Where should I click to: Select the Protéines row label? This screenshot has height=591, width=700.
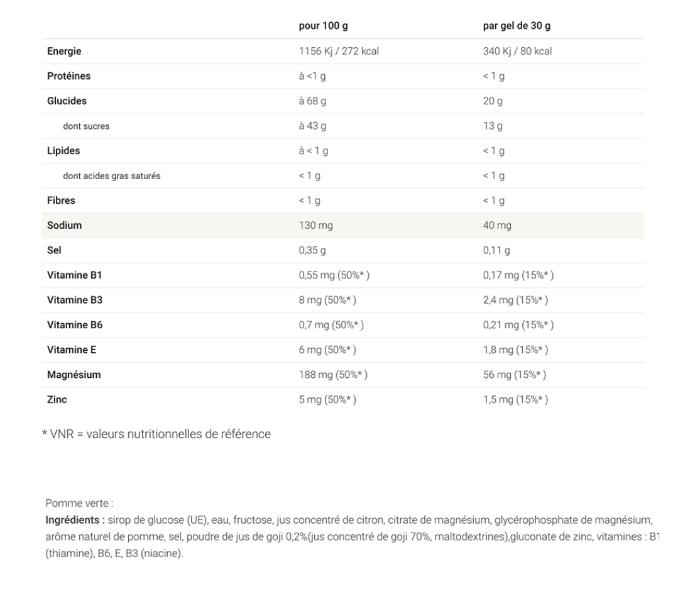point(68,76)
